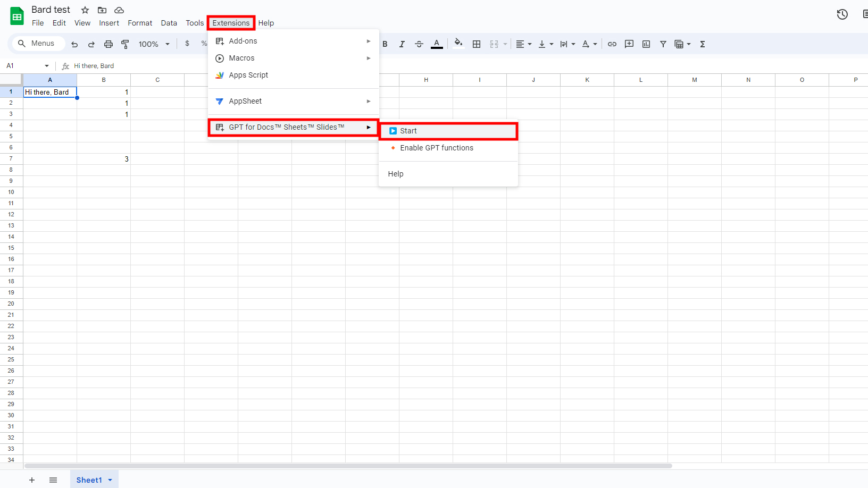The width and height of the screenshot is (868, 488).
Task: Open the Functions sigma menu
Action: click(x=703, y=44)
